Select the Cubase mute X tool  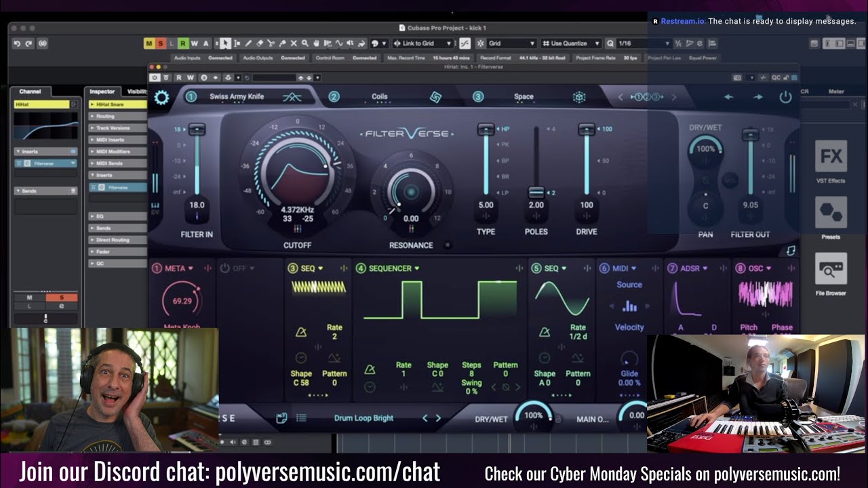point(293,43)
